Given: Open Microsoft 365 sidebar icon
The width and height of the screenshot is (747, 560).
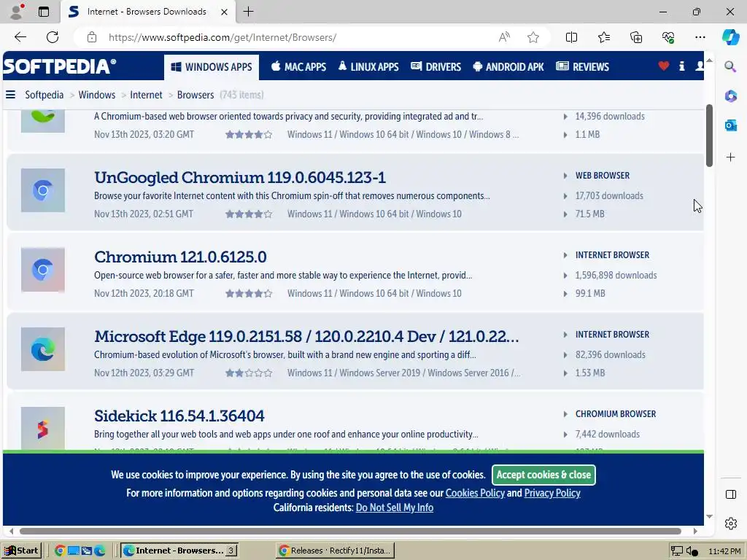Looking at the screenshot, I should point(730,96).
